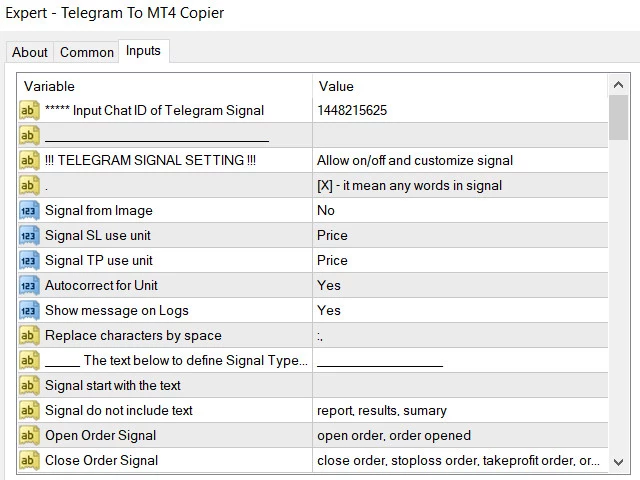Switch to the About tab
Screen dimensions: 640x480
[x=30, y=52]
